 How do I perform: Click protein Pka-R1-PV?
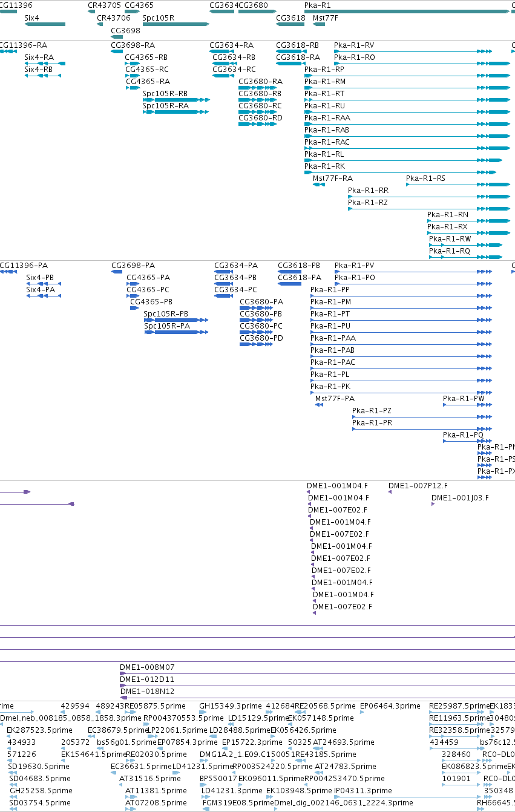point(355,266)
